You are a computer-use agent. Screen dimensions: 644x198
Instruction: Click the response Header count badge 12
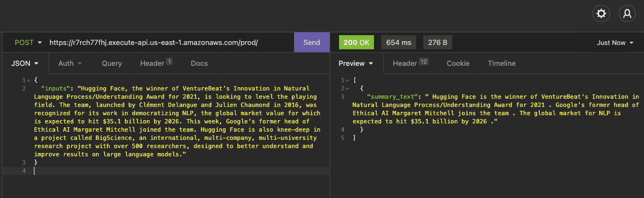point(423,61)
